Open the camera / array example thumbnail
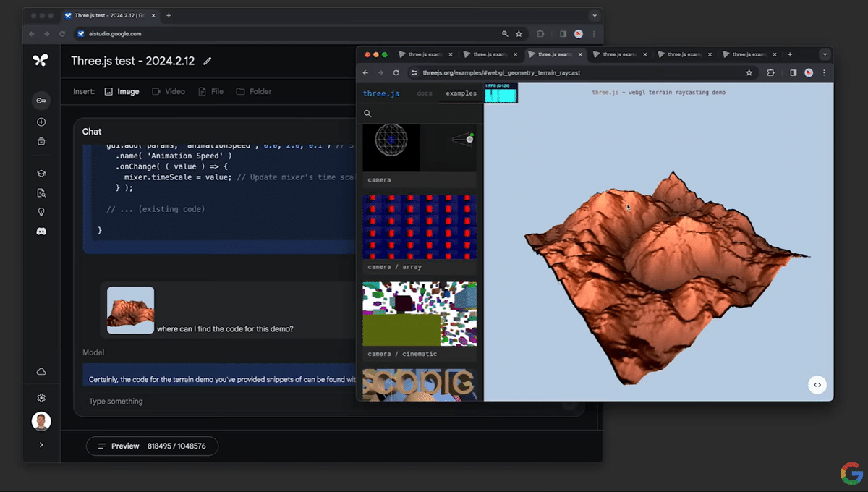This screenshot has width=868, height=492. 420,226
